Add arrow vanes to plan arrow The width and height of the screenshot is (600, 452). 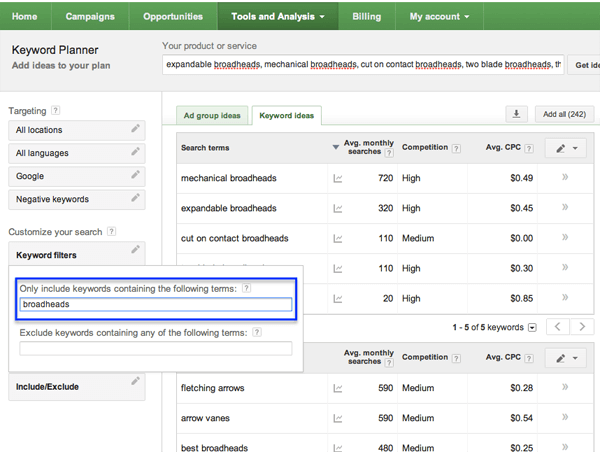[x=565, y=417]
